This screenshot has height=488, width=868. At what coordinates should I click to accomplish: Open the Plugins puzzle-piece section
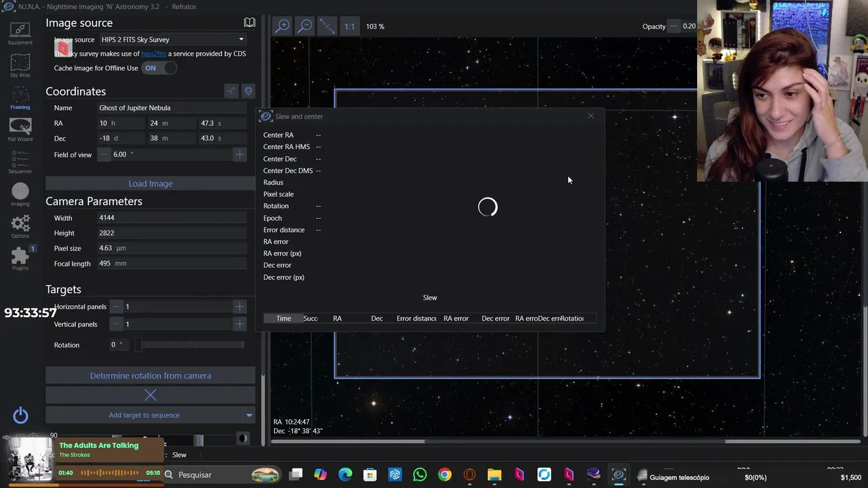[x=20, y=258]
